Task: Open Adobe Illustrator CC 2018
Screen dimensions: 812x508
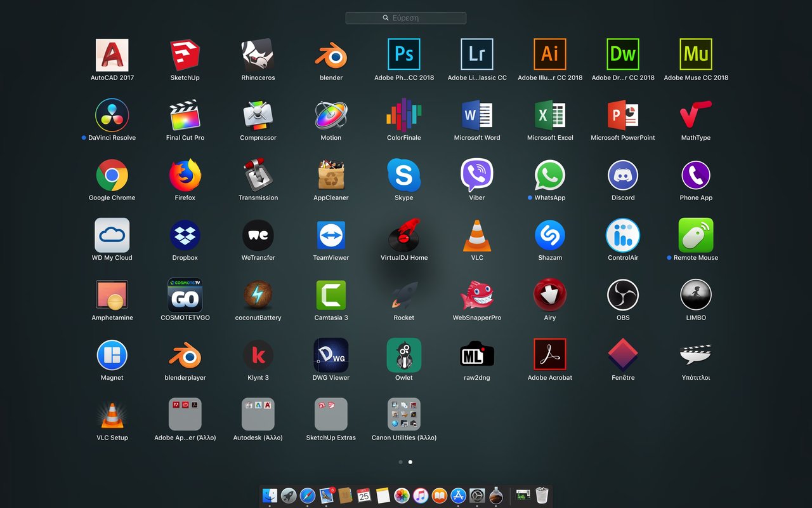Action: point(550,55)
